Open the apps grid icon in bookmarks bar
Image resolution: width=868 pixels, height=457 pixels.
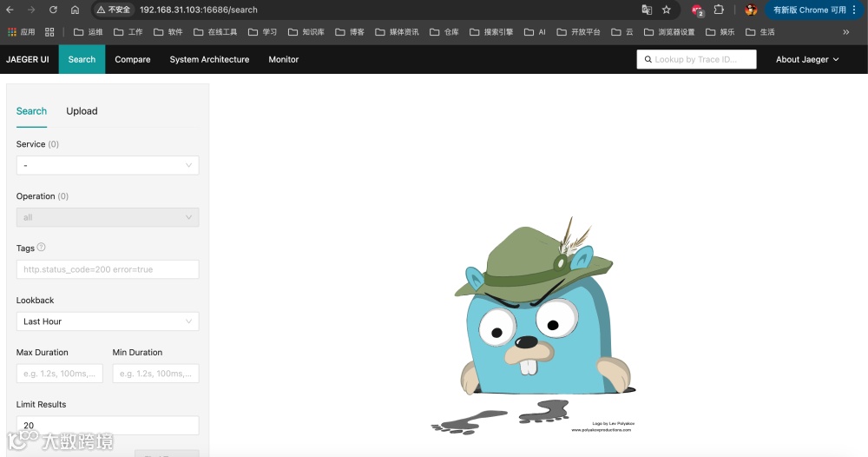point(49,32)
